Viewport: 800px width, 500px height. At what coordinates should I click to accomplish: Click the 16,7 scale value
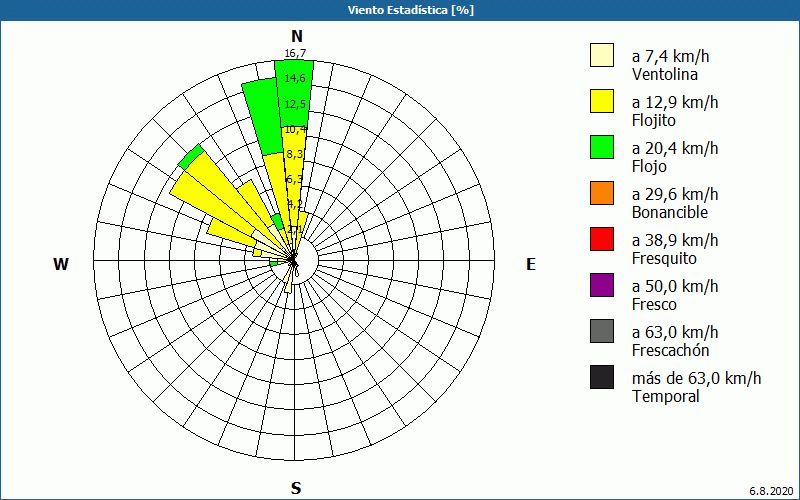click(x=295, y=54)
